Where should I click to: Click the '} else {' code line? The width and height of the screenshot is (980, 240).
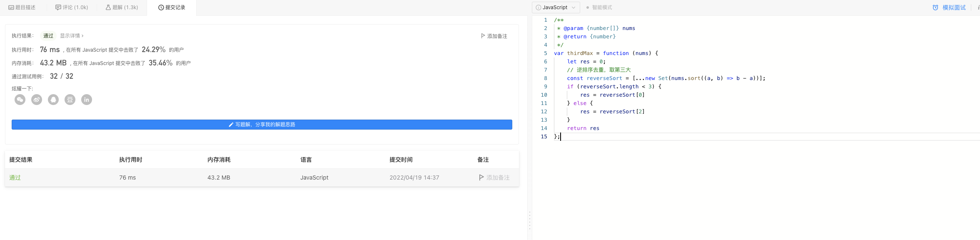(580, 103)
